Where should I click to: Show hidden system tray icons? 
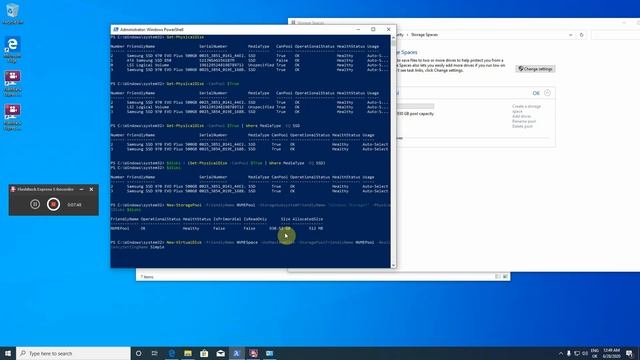pos(560,353)
